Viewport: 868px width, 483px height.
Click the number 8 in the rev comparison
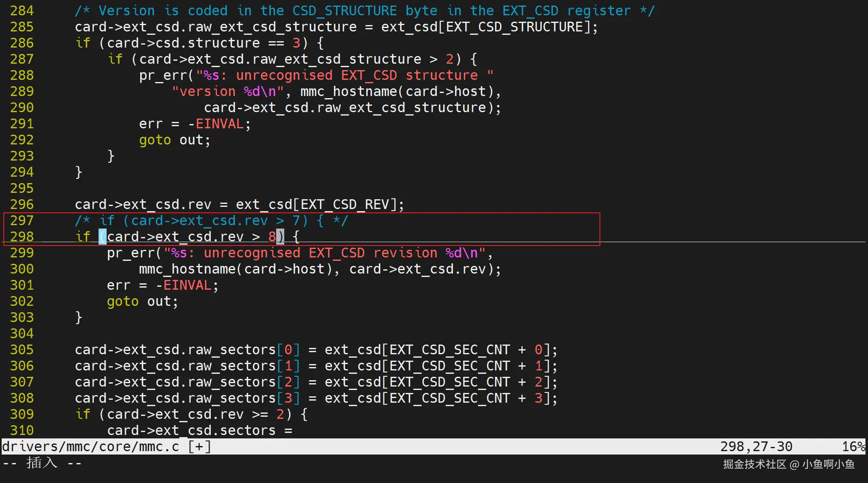(x=272, y=237)
